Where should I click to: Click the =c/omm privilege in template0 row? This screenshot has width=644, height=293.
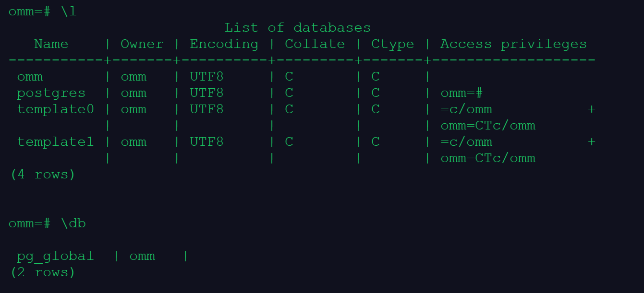point(466,109)
